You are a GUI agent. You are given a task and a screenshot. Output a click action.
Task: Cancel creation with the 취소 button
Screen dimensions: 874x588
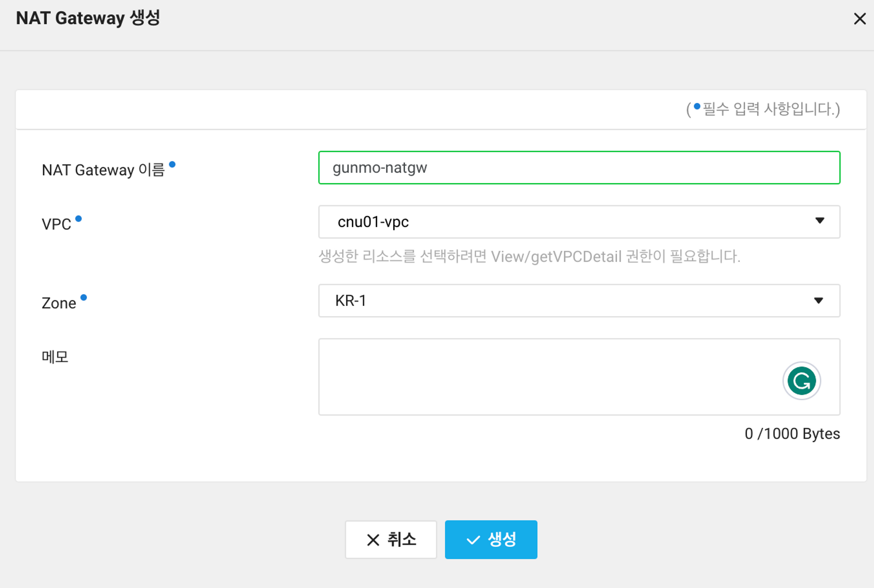[391, 540]
